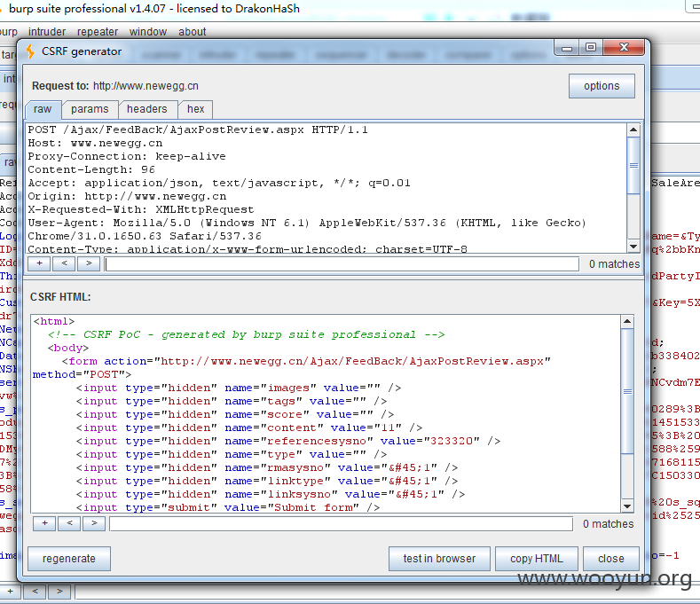Focus the request pane search field
Viewport: 700px width, 604px height.
342,263
